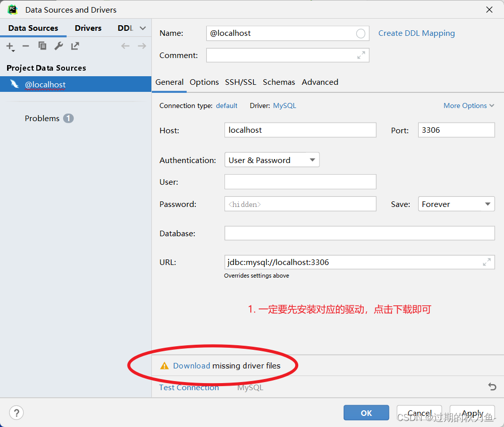
Task: Open the SSH/SSL tab
Action: click(241, 82)
